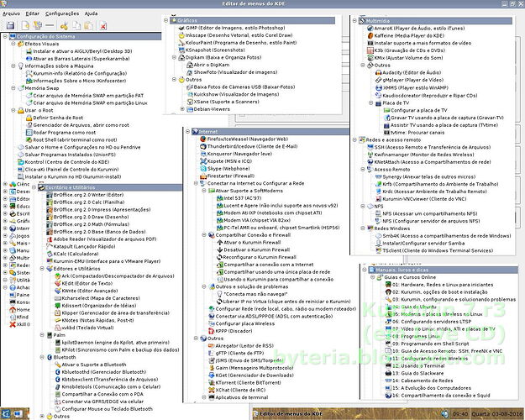Click the volume speaker tray icon
The width and height of the screenshot is (525, 420).
444,414
